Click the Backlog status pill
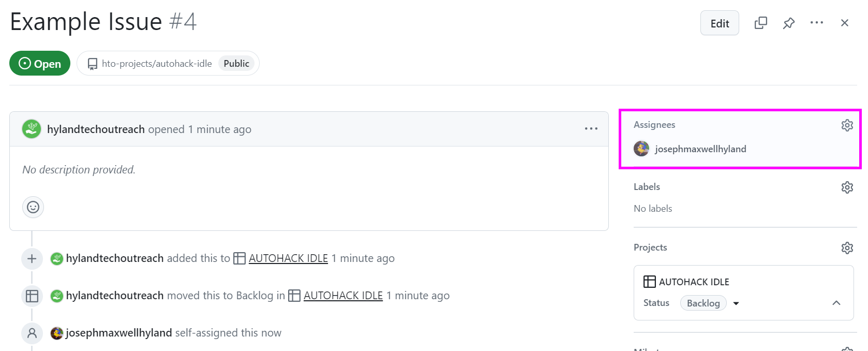868x351 pixels. (x=703, y=303)
